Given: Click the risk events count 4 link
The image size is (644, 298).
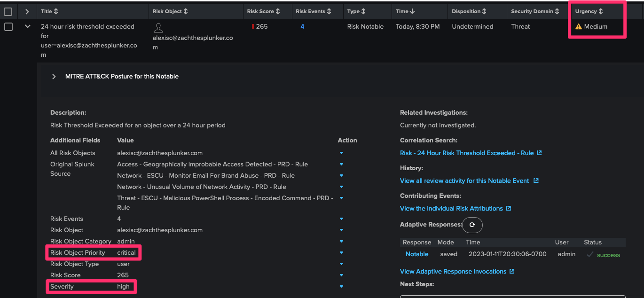Looking at the screenshot, I should [302, 27].
